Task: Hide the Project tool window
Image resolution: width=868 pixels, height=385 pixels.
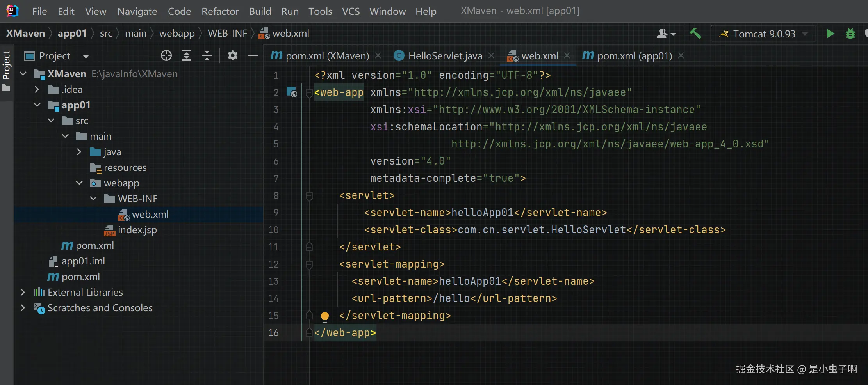Action: tap(253, 56)
